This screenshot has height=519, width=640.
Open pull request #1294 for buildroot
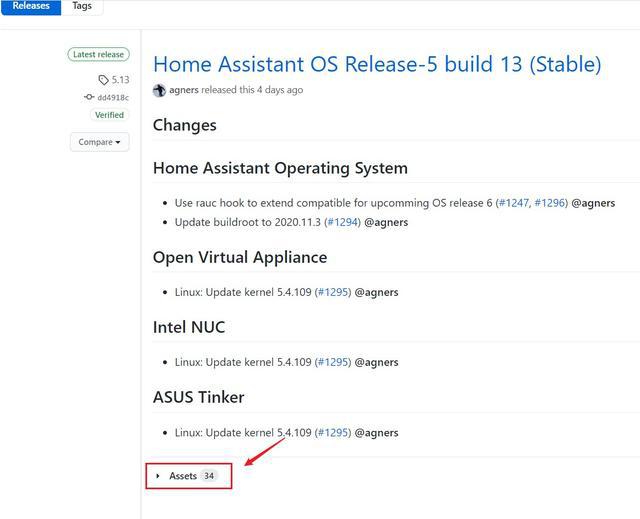[343, 222]
